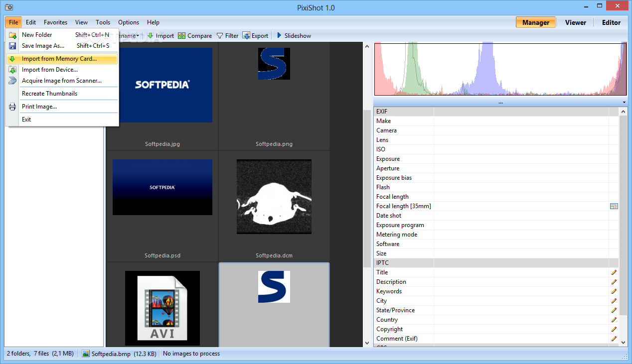Click the Filter toolbar button label
The height and width of the screenshot is (364, 632).
232,36
